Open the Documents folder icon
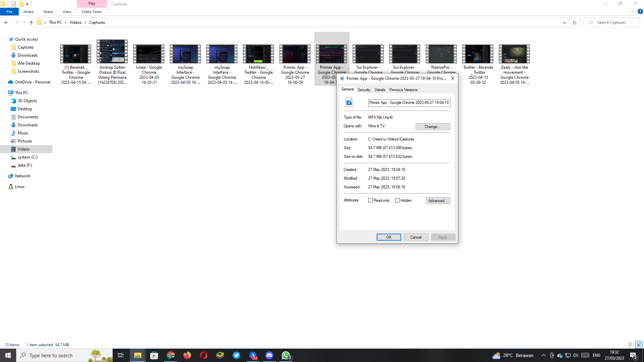644x362 pixels. click(13, 117)
